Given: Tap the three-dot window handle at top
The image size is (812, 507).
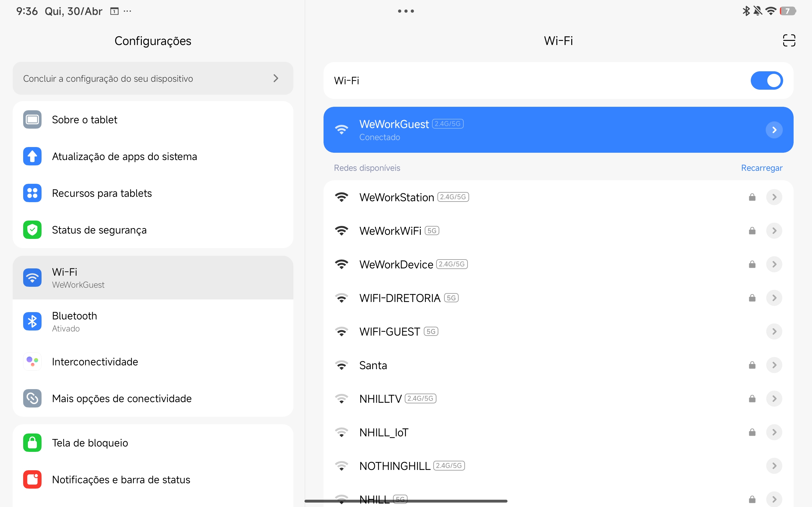Looking at the screenshot, I should [x=406, y=11].
